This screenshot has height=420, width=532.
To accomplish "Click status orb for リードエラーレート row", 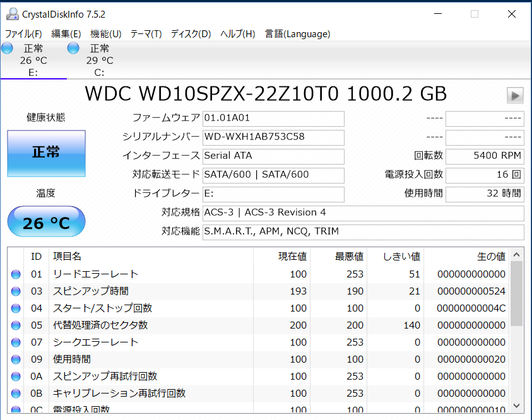I will click(16, 274).
